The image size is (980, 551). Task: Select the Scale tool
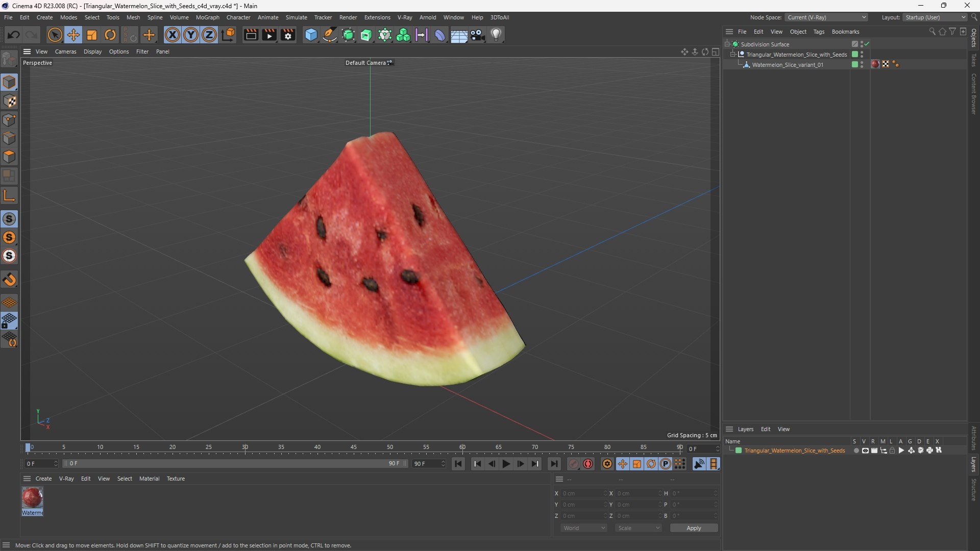[x=92, y=35]
